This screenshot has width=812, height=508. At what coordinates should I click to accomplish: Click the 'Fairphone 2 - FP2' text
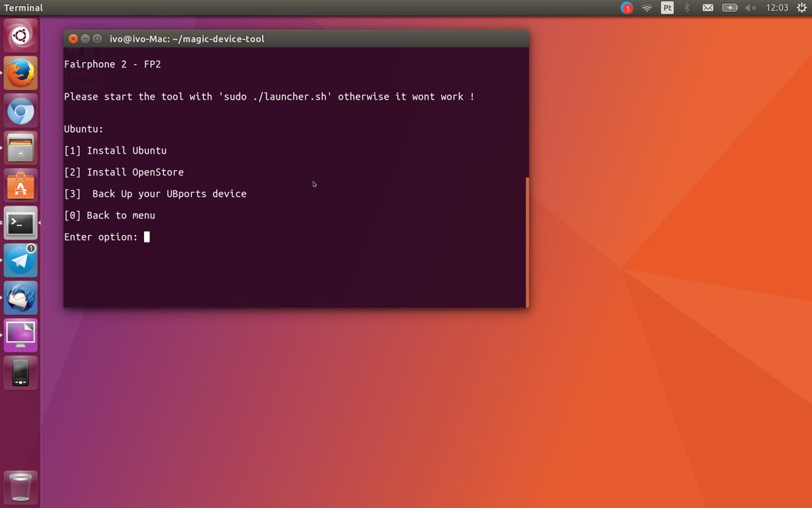pyautogui.click(x=112, y=64)
